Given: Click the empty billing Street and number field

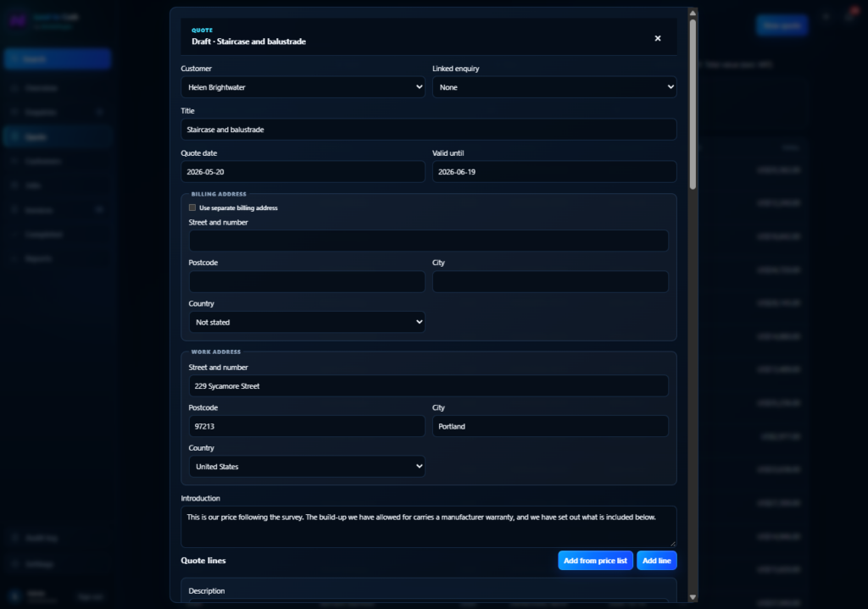Looking at the screenshot, I should [x=428, y=241].
